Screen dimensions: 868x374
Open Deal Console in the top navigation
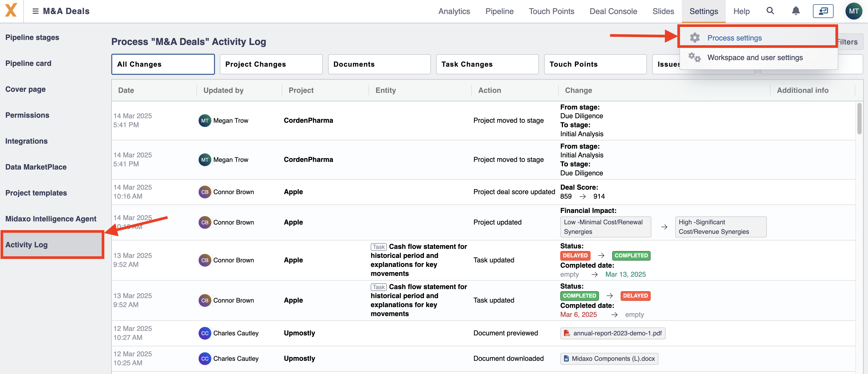point(613,11)
